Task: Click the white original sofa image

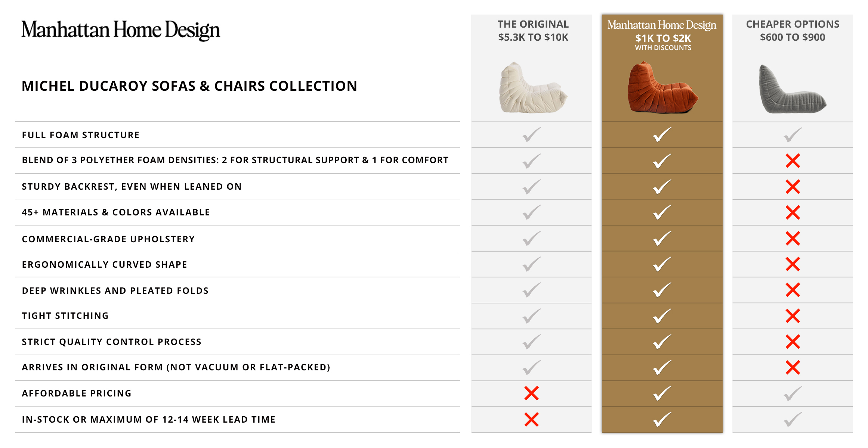Action: pos(532,88)
